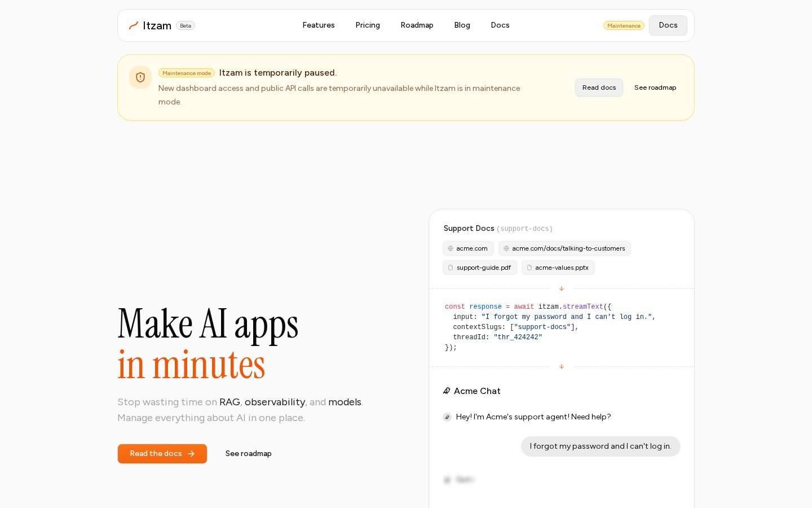The width and height of the screenshot is (812, 508).
Task: Click the globe icon on talking-to-customers chip
Action: (506, 248)
